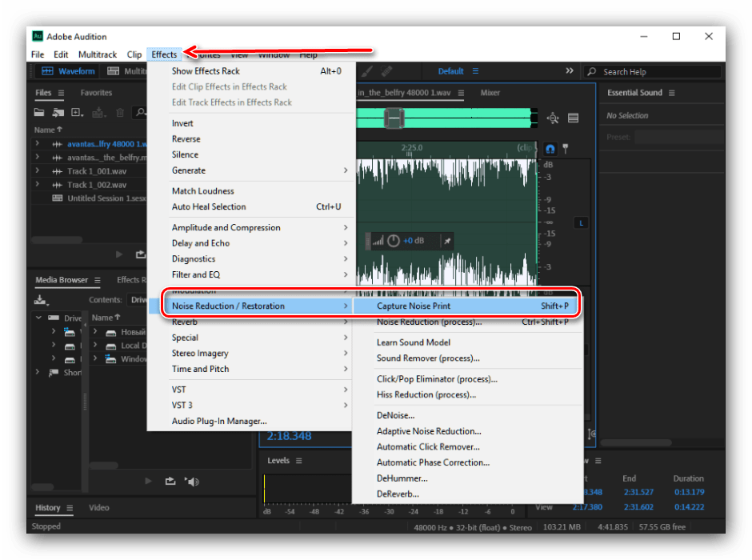Expand the Track 1_001.wav file entry
Screen dimensions: 752x560
tap(37, 171)
